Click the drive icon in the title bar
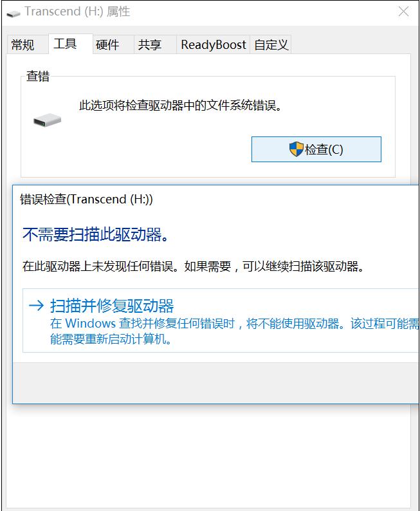 click(14, 14)
